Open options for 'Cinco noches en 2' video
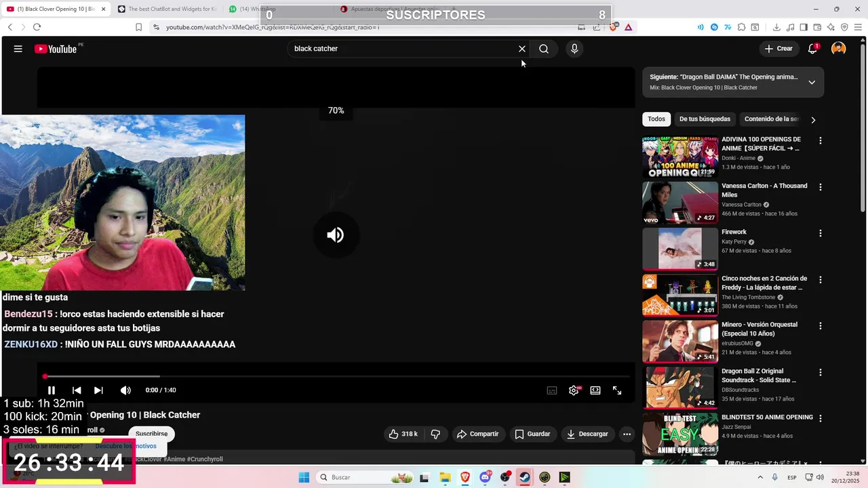The image size is (868, 488). coord(821,279)
